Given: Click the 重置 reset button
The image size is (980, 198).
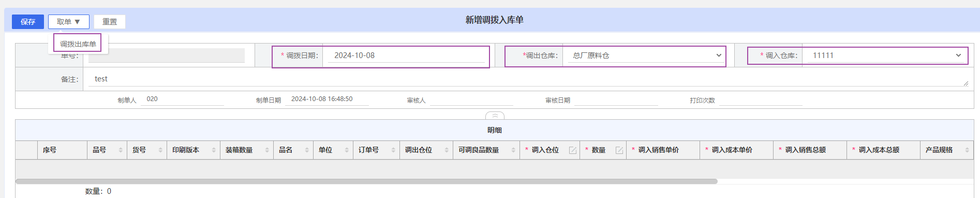Looking at the screenshot, I should coord(110,22).
